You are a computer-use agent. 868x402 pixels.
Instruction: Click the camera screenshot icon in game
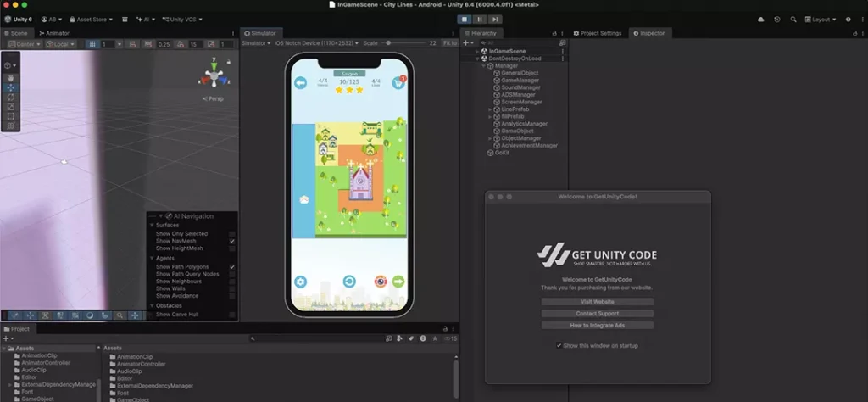click(381, 282)
